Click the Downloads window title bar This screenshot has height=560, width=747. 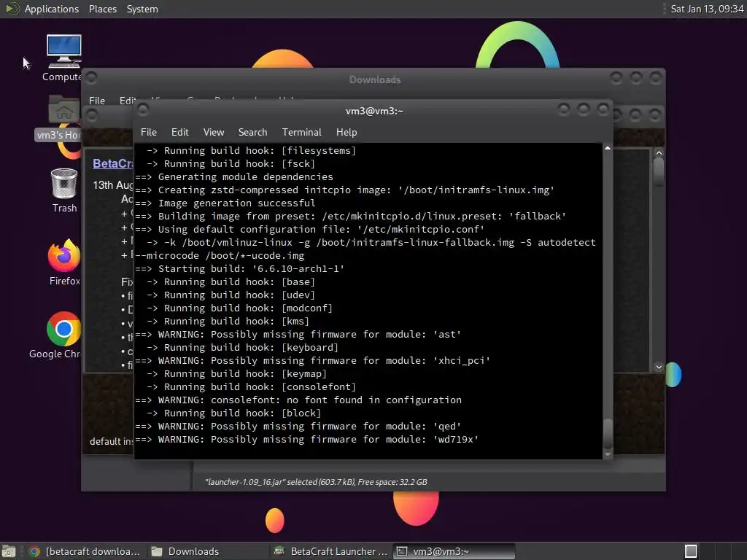click(x=374, y=79)
